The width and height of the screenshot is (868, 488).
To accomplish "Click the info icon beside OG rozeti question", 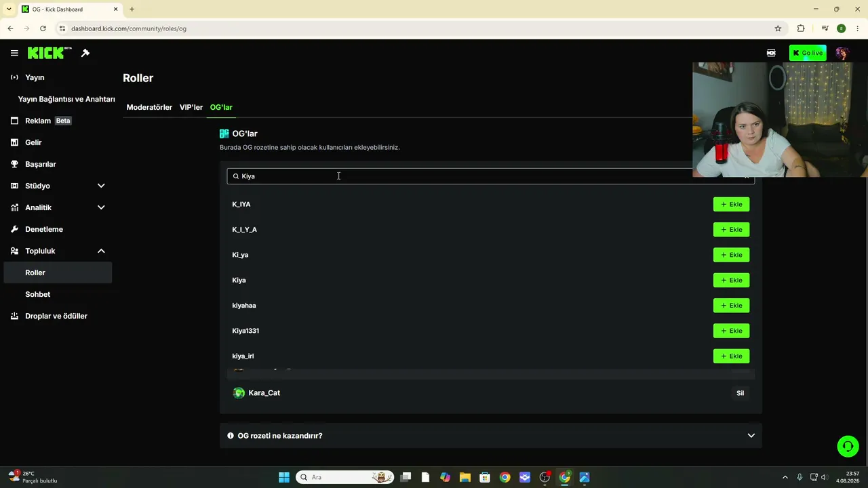I will (231, 436).
